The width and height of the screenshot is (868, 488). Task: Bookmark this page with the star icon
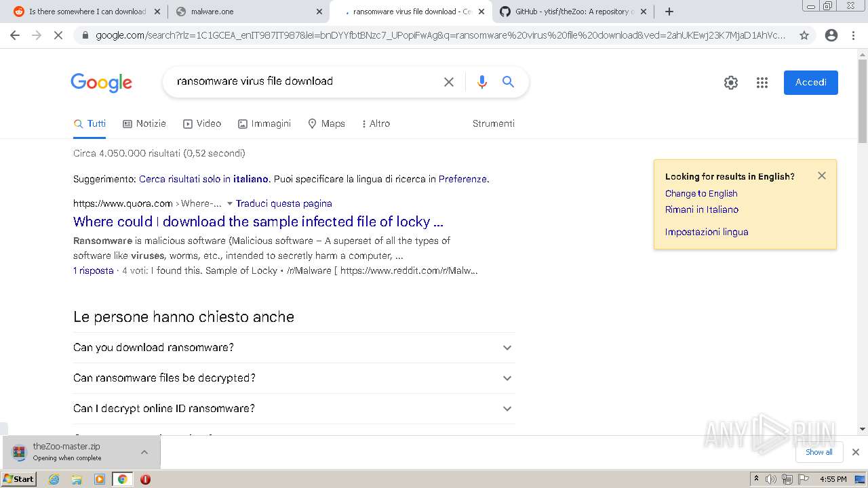coord(804,35)
